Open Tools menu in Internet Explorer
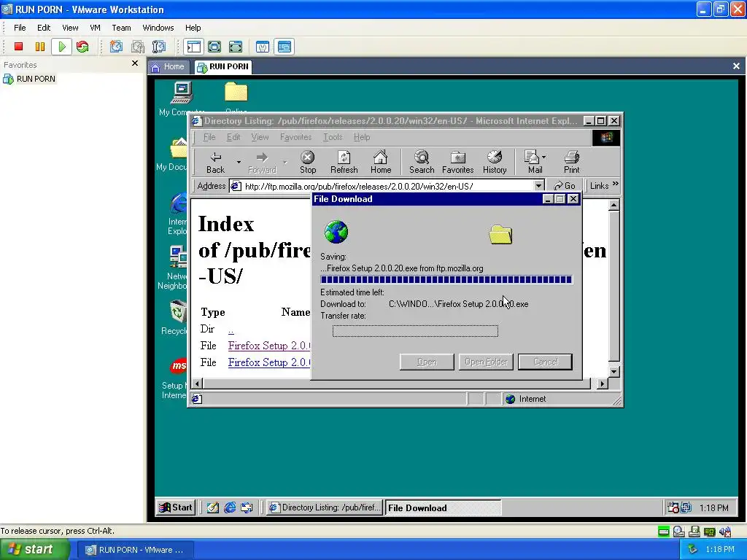The height and width of the screenshot is (560, 747). point(333,137)
